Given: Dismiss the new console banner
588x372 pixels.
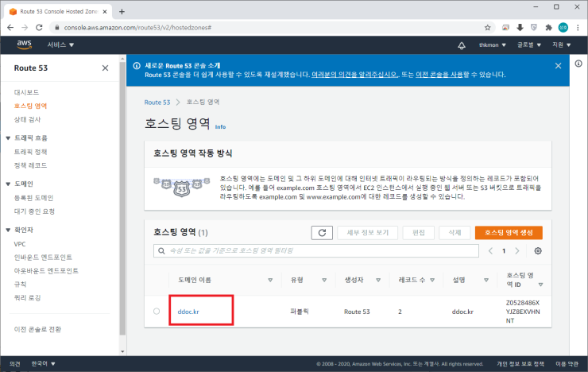Looking at the screenshot, I should tap(558, 65).
